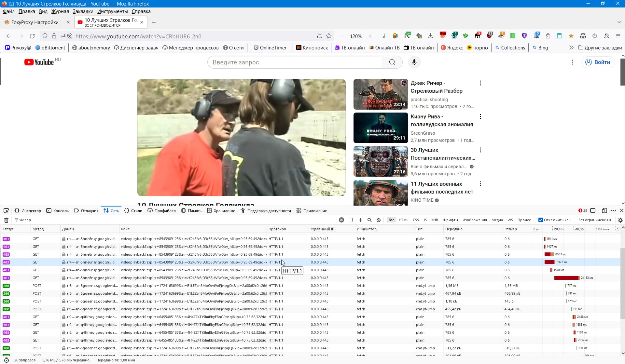This screenshot has width=625, height=364.
Task: Zoom out with minus button
Action: pos(341,36)
